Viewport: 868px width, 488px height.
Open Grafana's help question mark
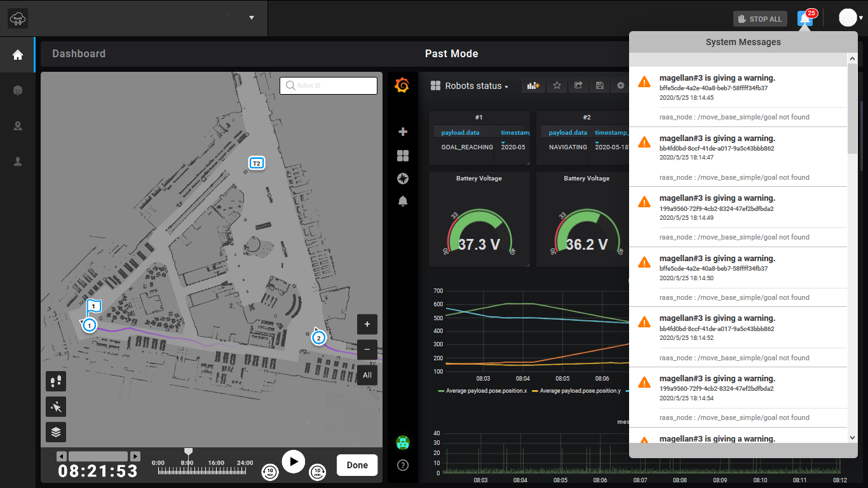(402, 465)
